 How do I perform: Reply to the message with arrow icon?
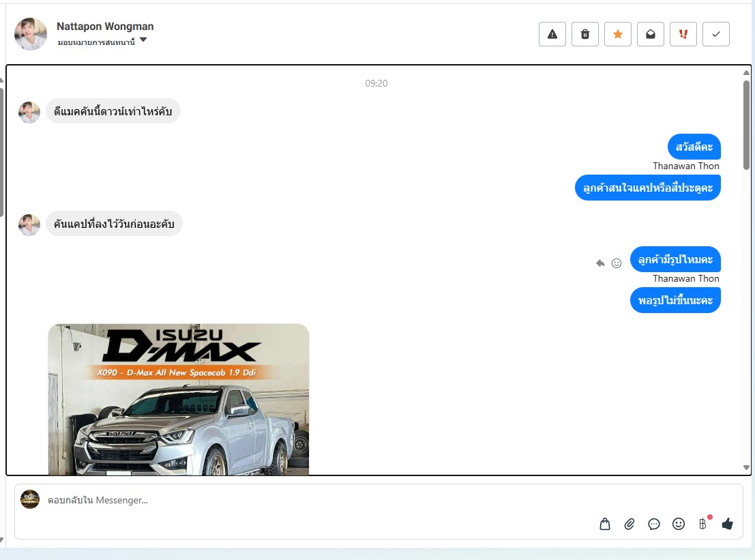click(600, 263)
